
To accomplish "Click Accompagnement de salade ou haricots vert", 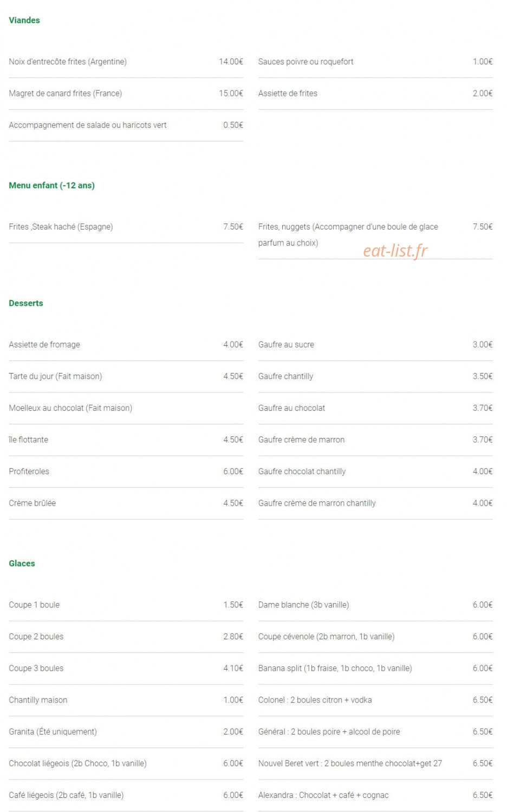I will [87, 125].
